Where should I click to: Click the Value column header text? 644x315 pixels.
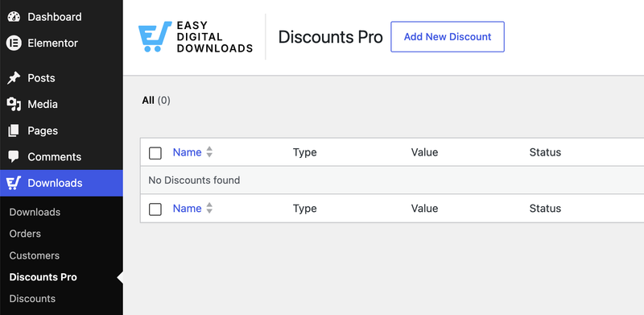point(424,152)
